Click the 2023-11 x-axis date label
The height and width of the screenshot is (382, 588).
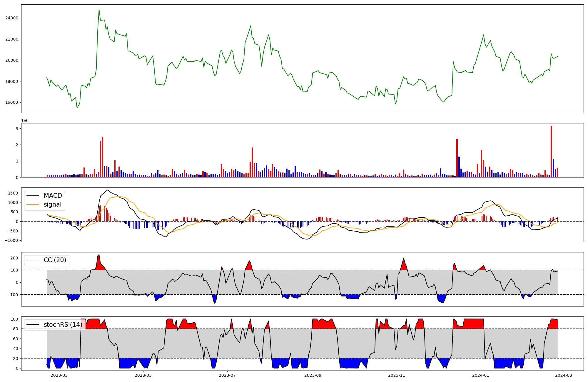click(x=397, y=375)
